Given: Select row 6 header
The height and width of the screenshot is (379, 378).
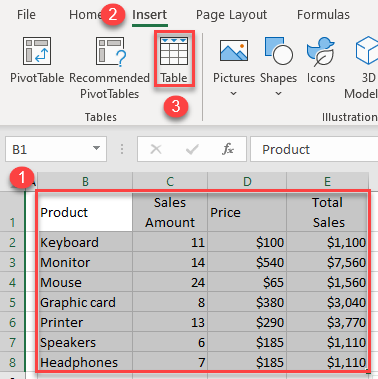Looking at the screenshot, I should pos(12,322).
